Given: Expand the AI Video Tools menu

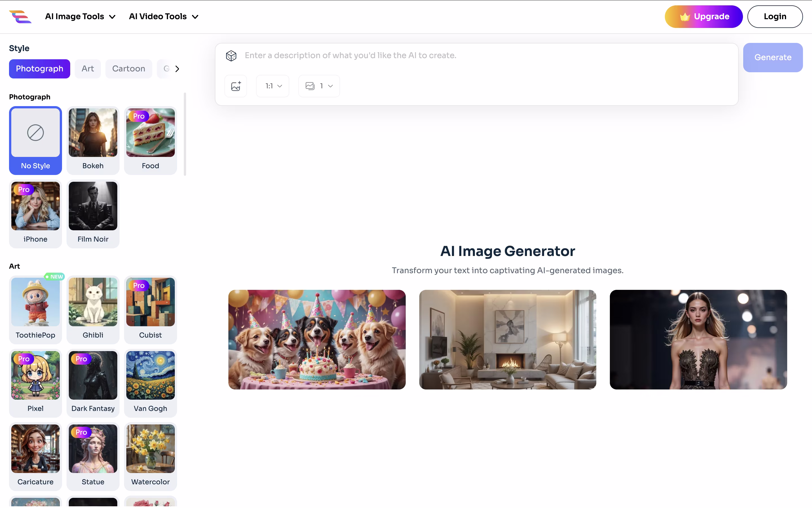Looking at the screenshot, I should coord(164,16).
